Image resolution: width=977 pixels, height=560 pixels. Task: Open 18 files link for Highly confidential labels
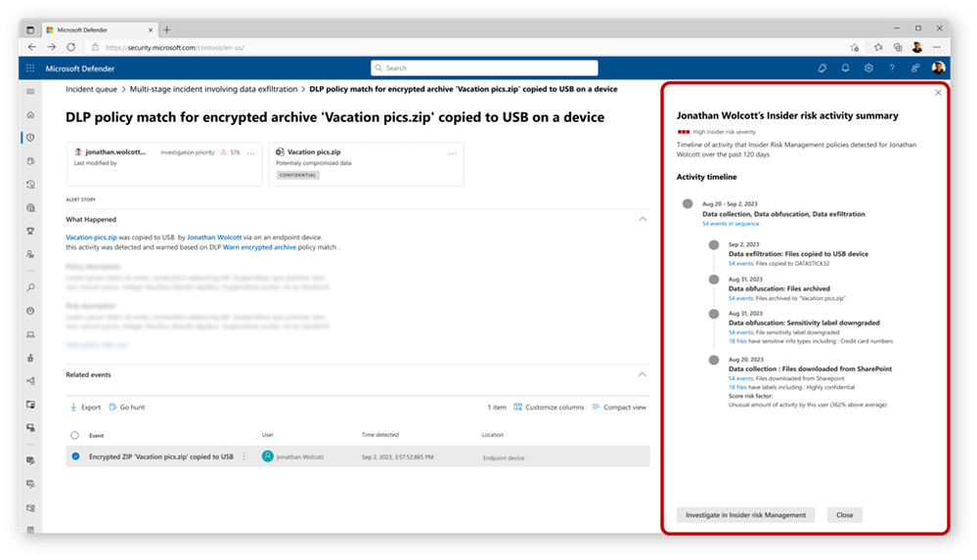pos(737,387)
